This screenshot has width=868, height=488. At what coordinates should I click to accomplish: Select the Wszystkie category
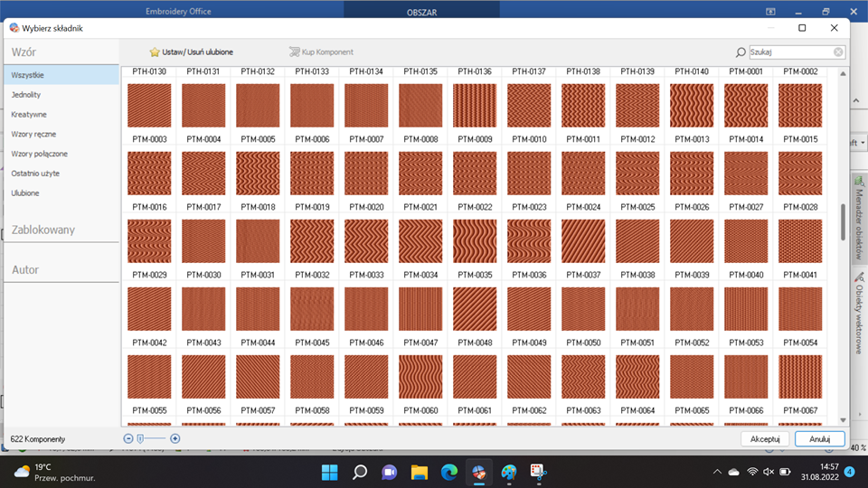28,75
